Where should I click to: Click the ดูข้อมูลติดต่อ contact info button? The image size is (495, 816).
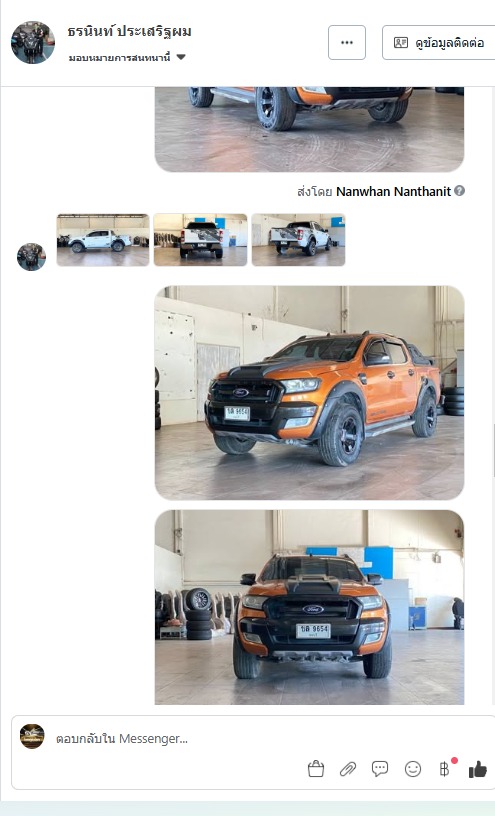[438, 42]
